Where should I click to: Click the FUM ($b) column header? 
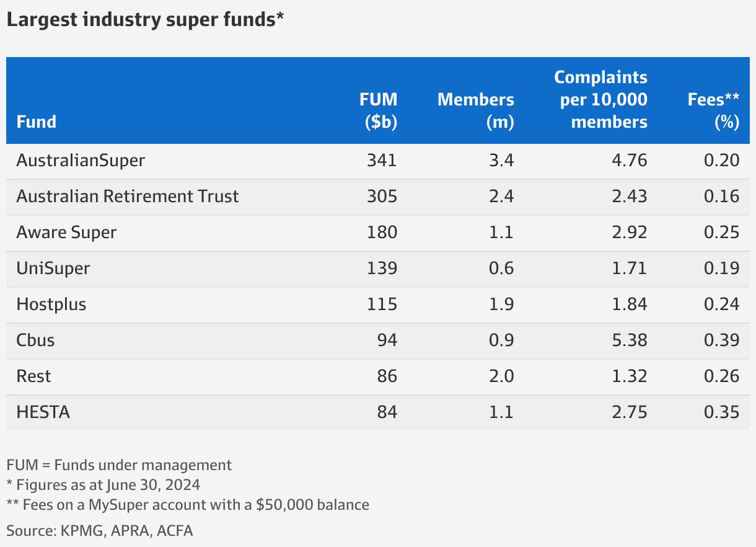point(379,110)
